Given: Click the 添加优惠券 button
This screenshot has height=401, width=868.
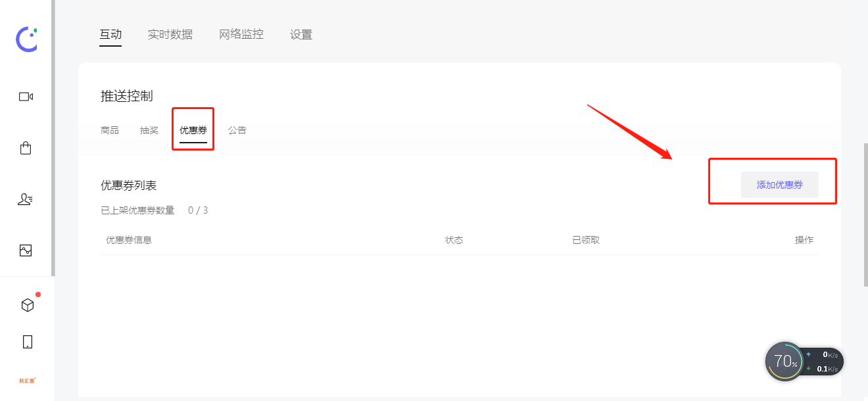Looking at the screenshot, I should [780, 185].
